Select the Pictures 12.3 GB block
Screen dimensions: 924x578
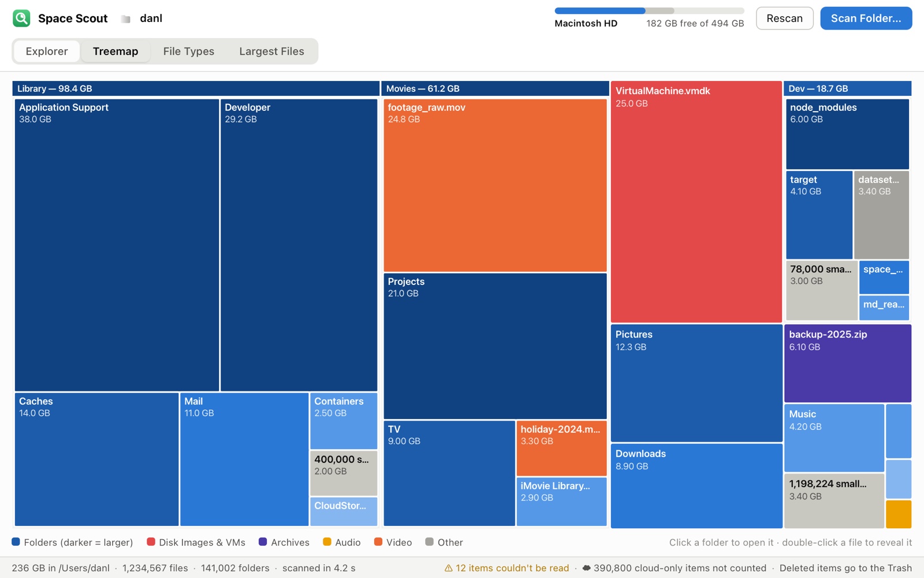(696, 383)
